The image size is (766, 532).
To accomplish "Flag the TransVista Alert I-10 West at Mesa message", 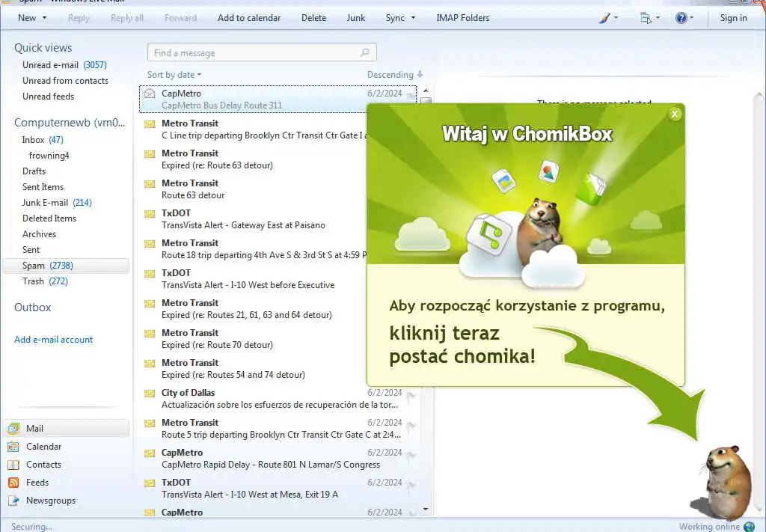I will [411, 485].
